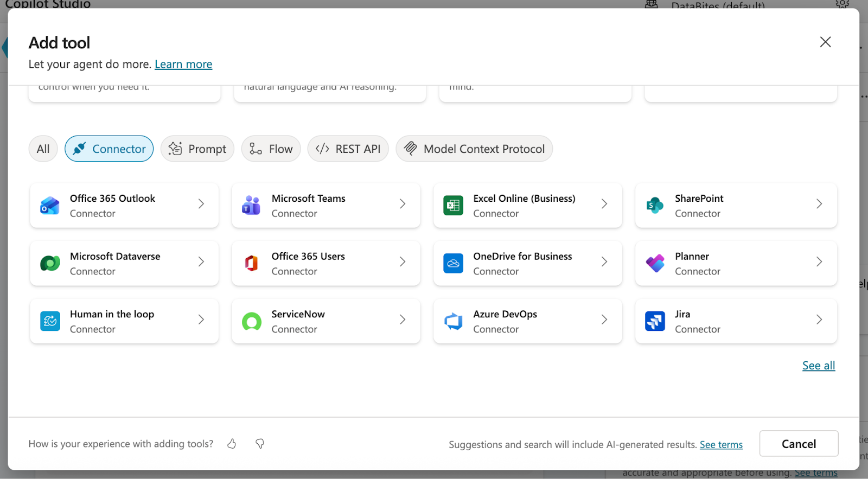The image size is (868, 479).
Task: Open the Learn more link
Action: pyautogui.click(x=183, y=64)
